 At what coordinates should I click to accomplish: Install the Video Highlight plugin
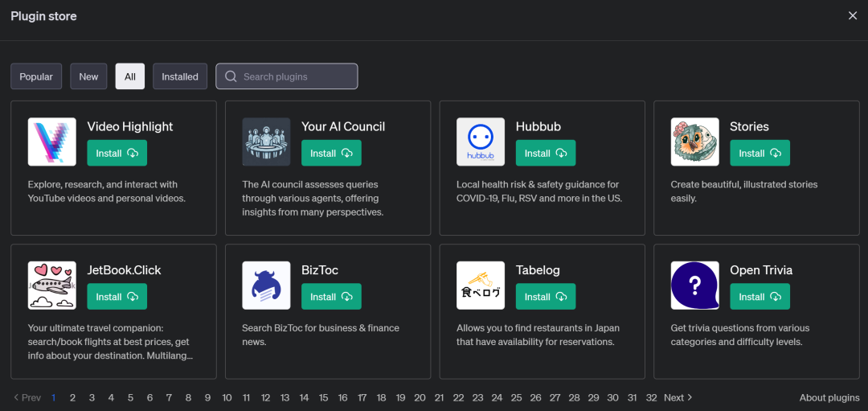tap(117, 153)
